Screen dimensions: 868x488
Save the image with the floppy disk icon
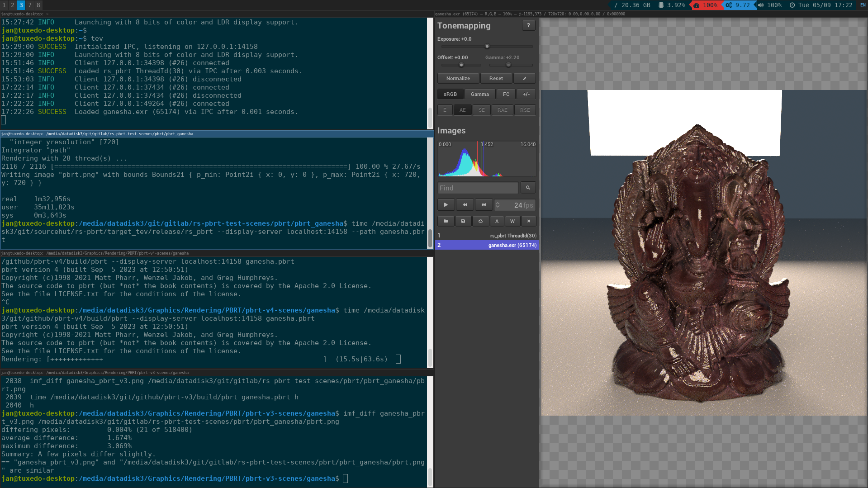pyautogui.click(x=463, y=221)
